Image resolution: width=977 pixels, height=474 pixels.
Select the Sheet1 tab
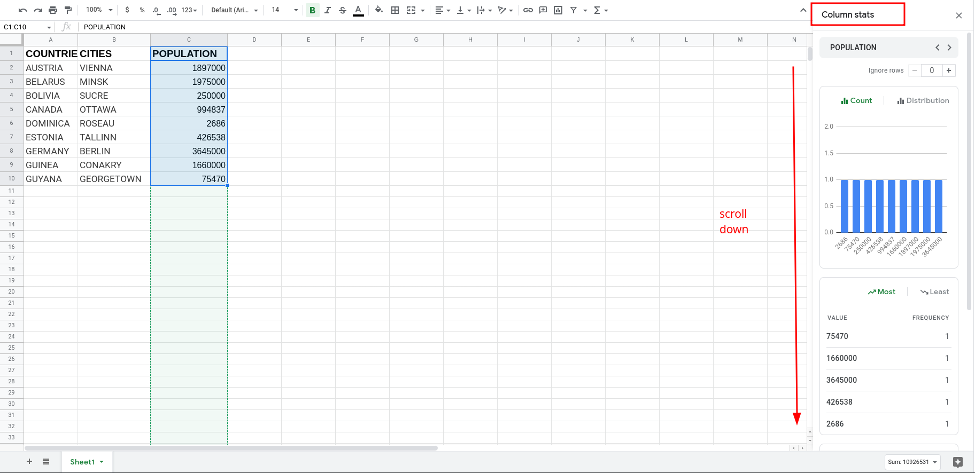tap(87, 462)
